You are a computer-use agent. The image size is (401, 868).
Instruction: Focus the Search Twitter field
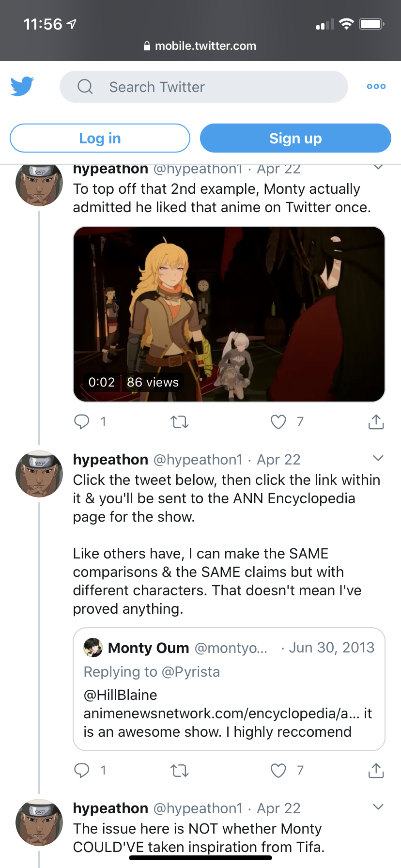click(204, 87)
